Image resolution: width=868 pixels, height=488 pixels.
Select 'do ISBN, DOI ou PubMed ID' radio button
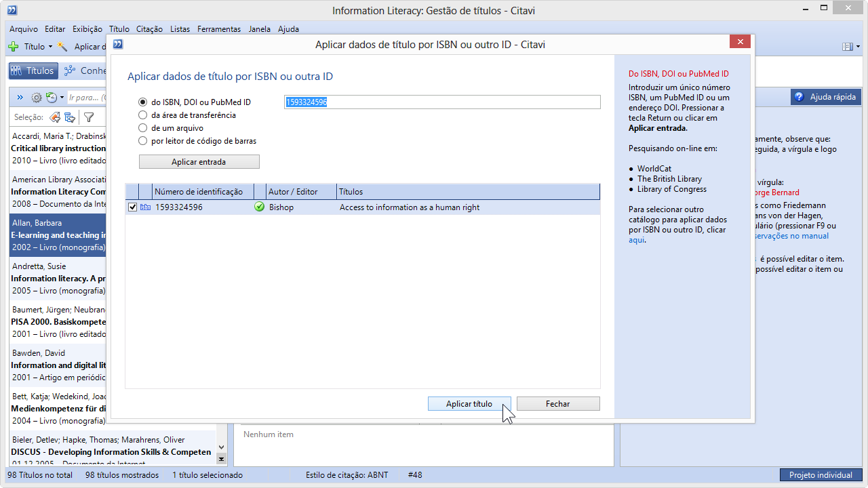[142, 102]
